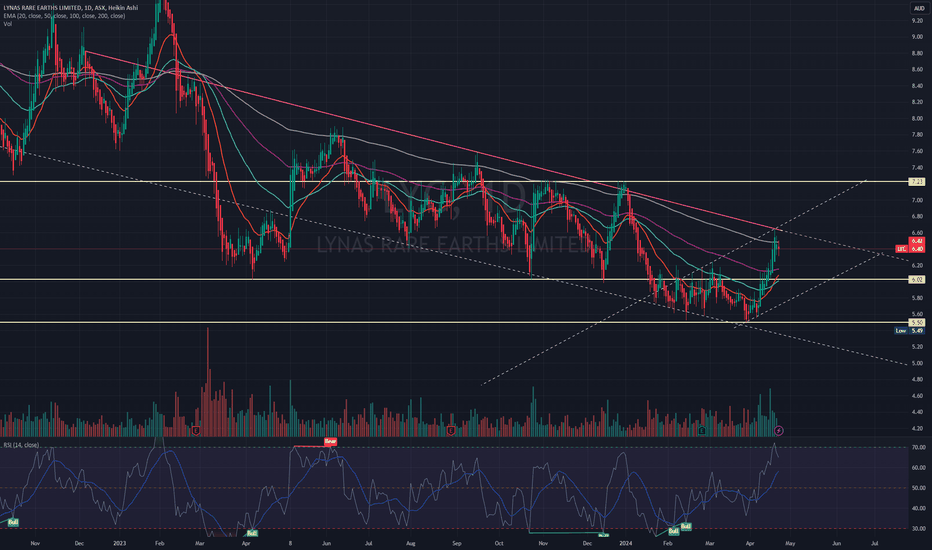Image resolution: width=932 pixels, height=550 pixels.
Task: Click the red LYC ticker price label
Action: click(902, 249)
